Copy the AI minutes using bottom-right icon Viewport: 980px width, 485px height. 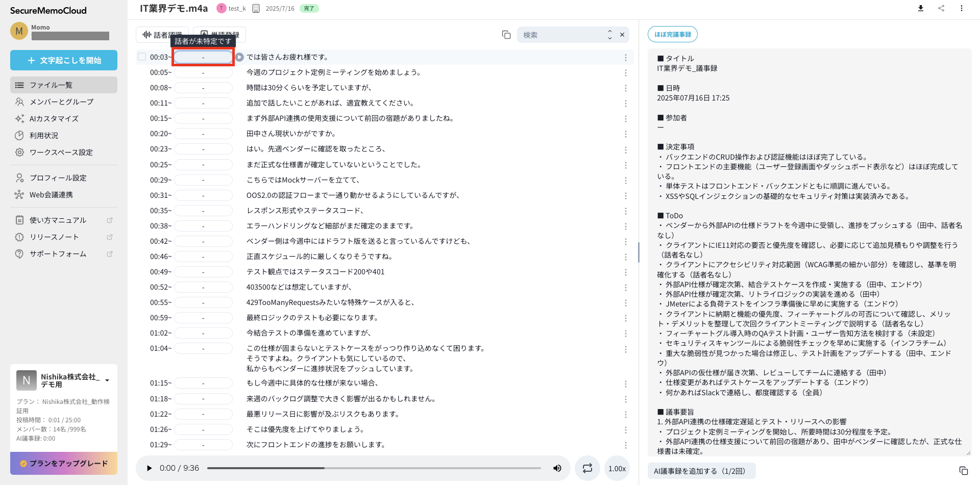coord(963,471)
